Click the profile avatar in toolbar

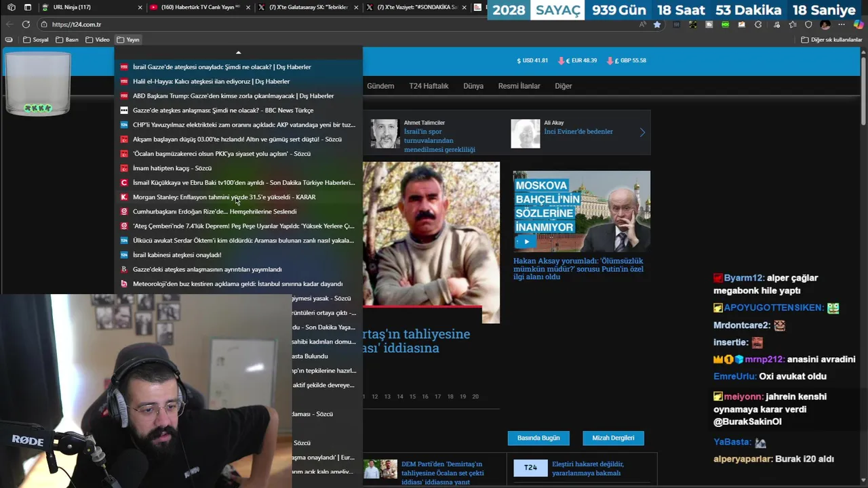coord(825,24)
